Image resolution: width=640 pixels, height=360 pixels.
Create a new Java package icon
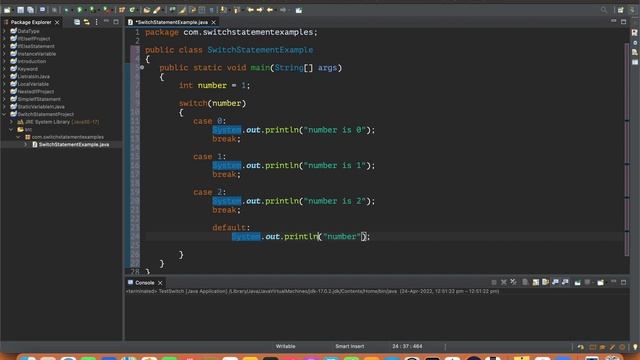(122, 10)
